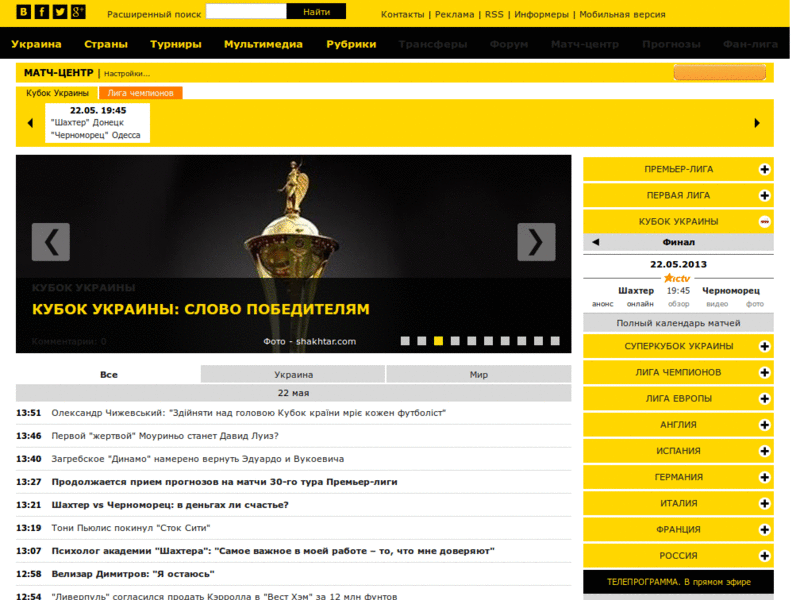Expand the Испания section
The width and height of the screenshot is (800, 600).
[x=764, y=451]
